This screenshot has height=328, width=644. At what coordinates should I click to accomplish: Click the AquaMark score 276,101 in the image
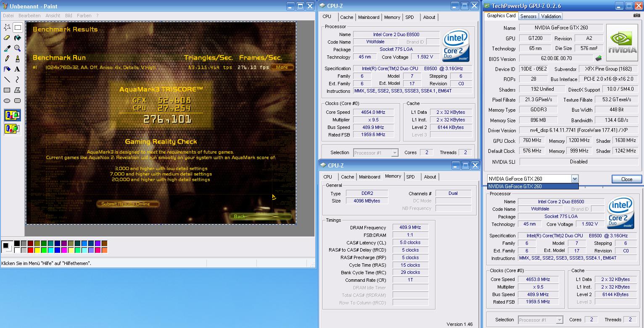pos(167,119)
